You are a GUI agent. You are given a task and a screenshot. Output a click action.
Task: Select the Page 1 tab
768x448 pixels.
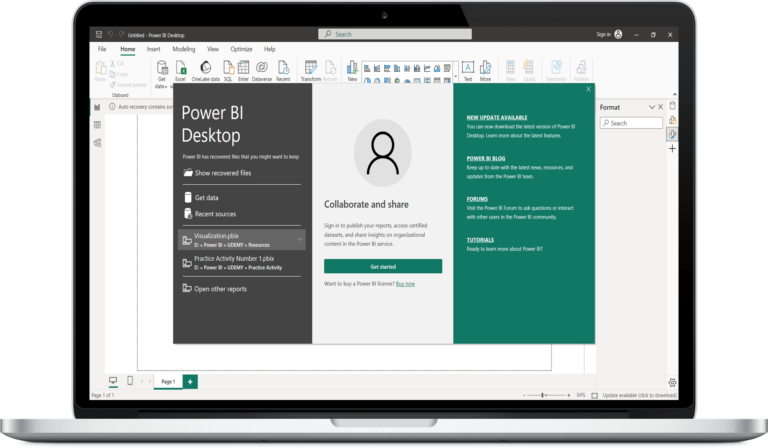coord(168,381)
